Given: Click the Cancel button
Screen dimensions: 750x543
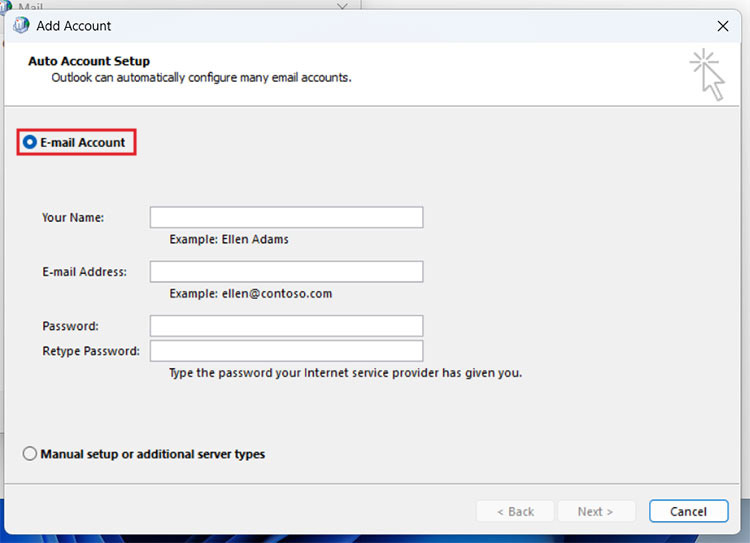Looking at the screenshot, I should (x=689, y=511).
